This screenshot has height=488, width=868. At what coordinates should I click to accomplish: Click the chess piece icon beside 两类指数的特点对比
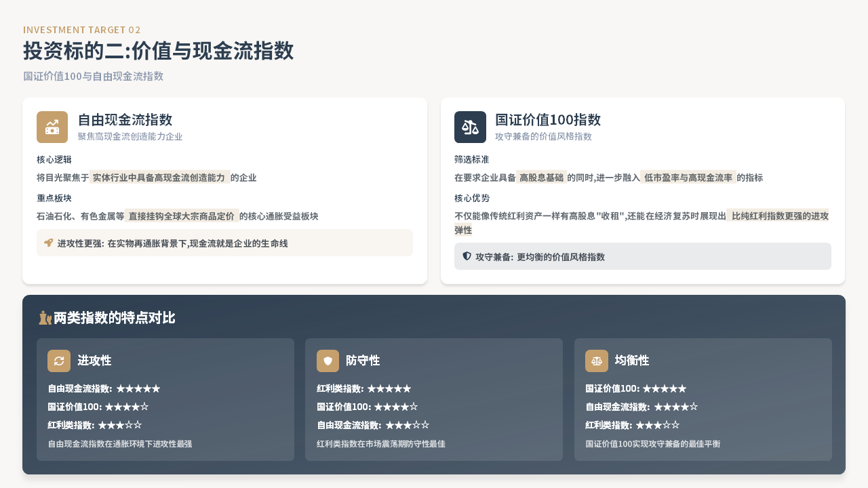pyautogui.click(x=45, y=317)
